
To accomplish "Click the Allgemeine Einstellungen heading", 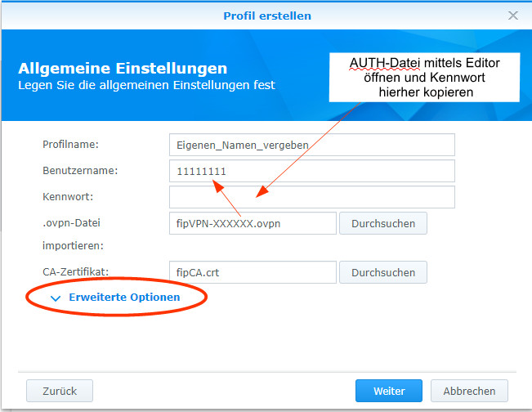I will (123, 69).
